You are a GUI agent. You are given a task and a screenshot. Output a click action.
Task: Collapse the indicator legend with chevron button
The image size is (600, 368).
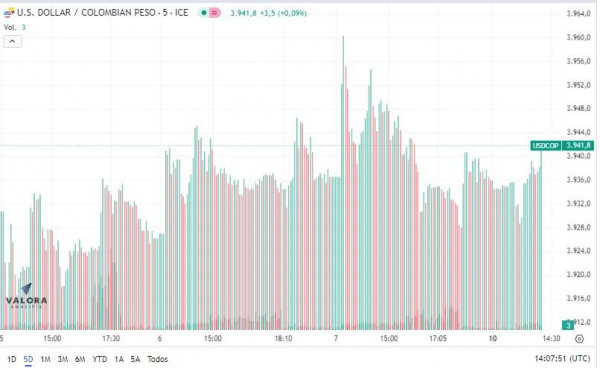pyautogui.click(x=13, y=41)
